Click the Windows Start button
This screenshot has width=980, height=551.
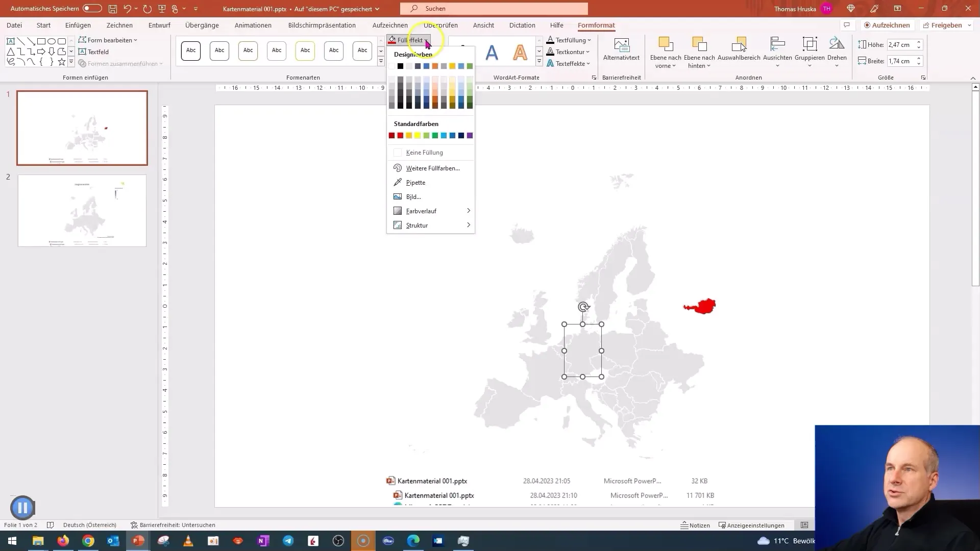[x=12, y=541]
